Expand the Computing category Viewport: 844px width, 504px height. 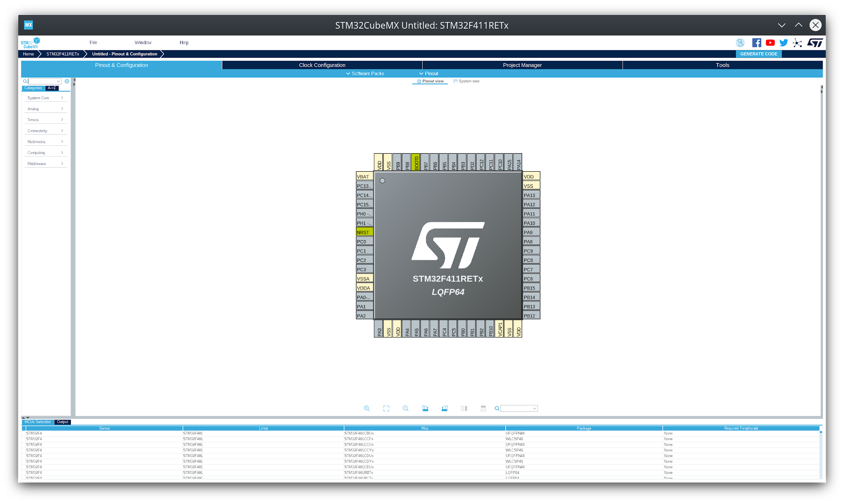click(x=45, y=153)
